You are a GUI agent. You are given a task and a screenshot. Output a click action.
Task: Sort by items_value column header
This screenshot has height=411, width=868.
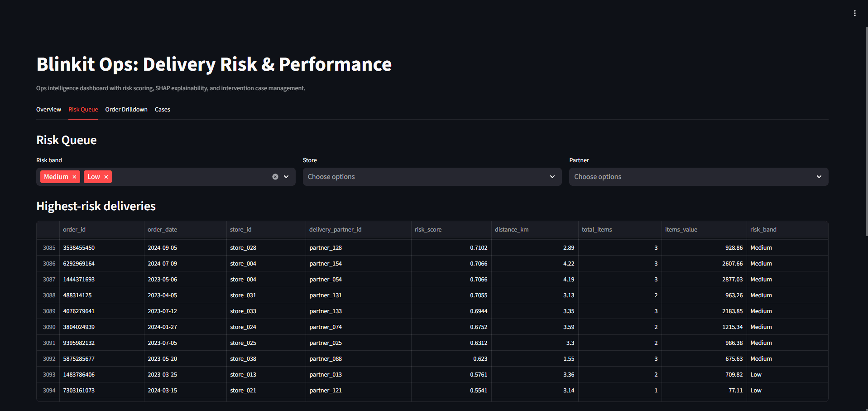[704, 229]
